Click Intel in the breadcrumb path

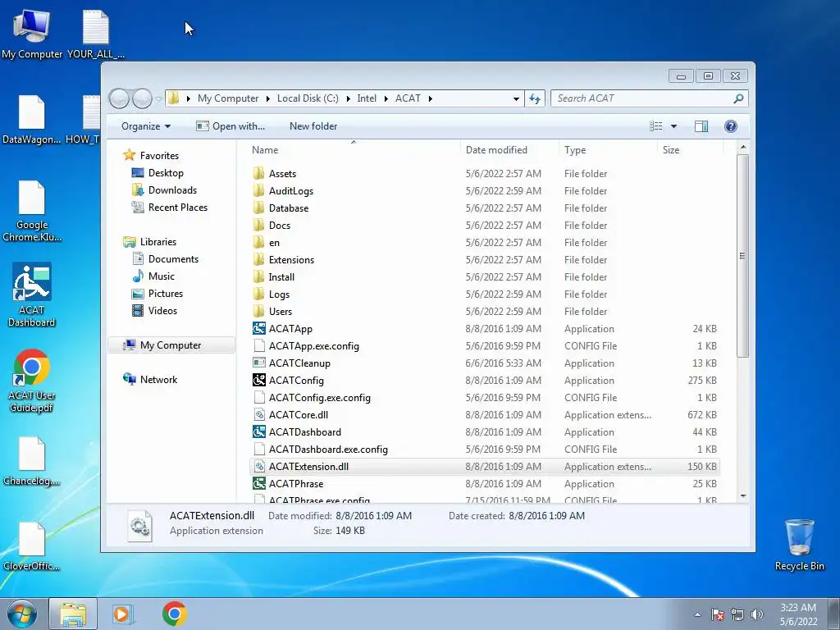click(367, 98)
